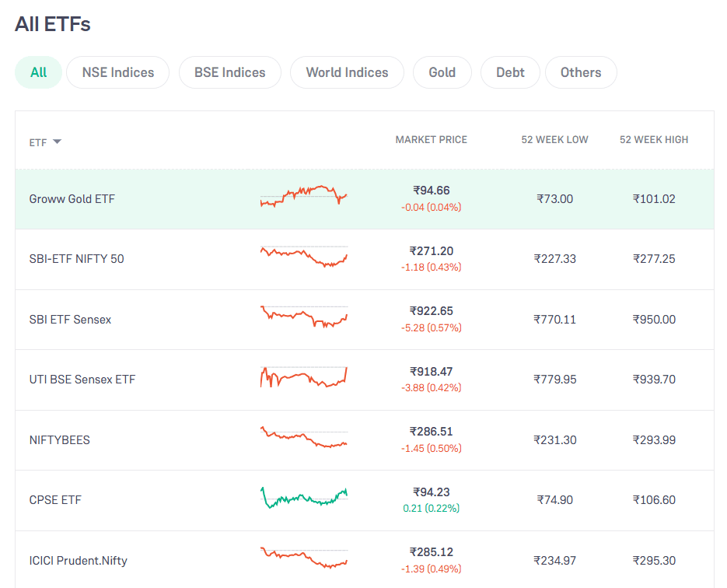Screen dimensions: 727x588
Task: Sort the list using the ETF dropdown arrow
Action: click(x=55, y=142)
